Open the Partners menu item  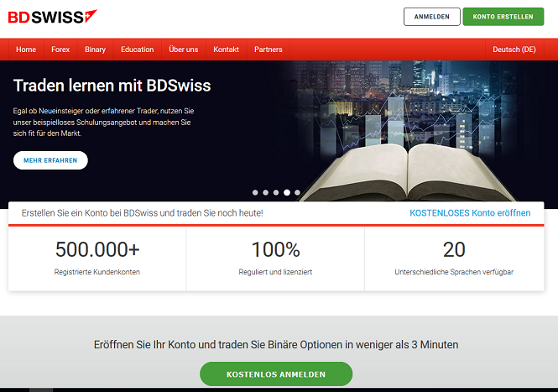point(269,50)
